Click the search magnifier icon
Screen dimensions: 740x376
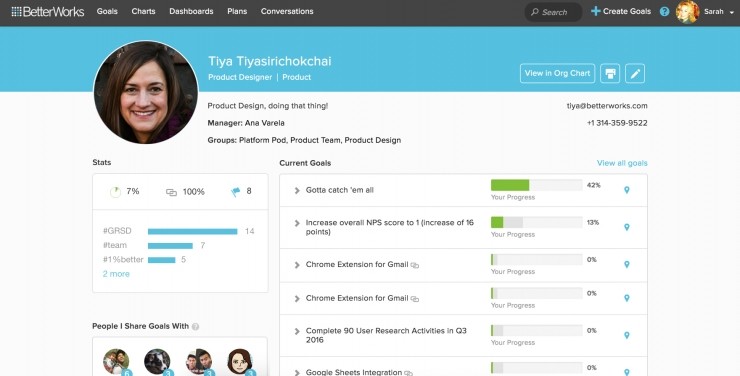click(534, 12)
